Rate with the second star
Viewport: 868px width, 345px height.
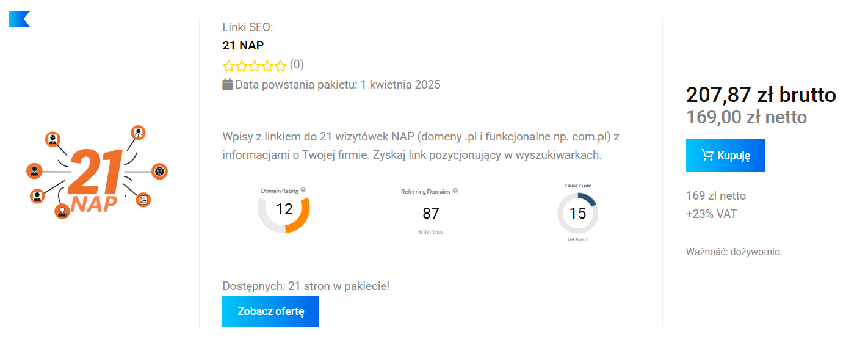click(241, 66)
